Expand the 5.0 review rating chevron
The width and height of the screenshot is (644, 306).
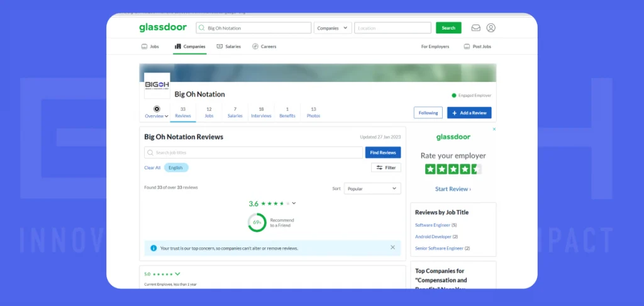pos(177,274)
